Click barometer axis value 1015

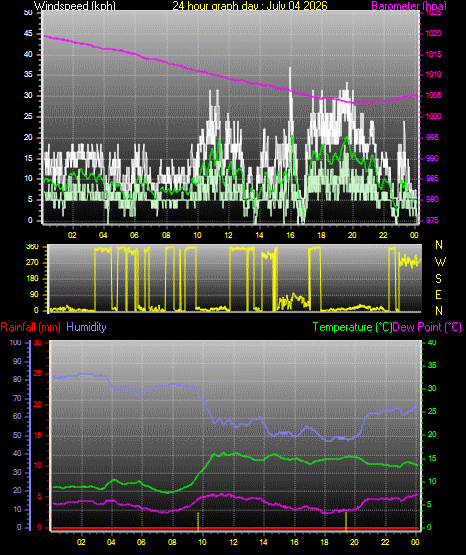pyautogui.click(x=433, y=55)
